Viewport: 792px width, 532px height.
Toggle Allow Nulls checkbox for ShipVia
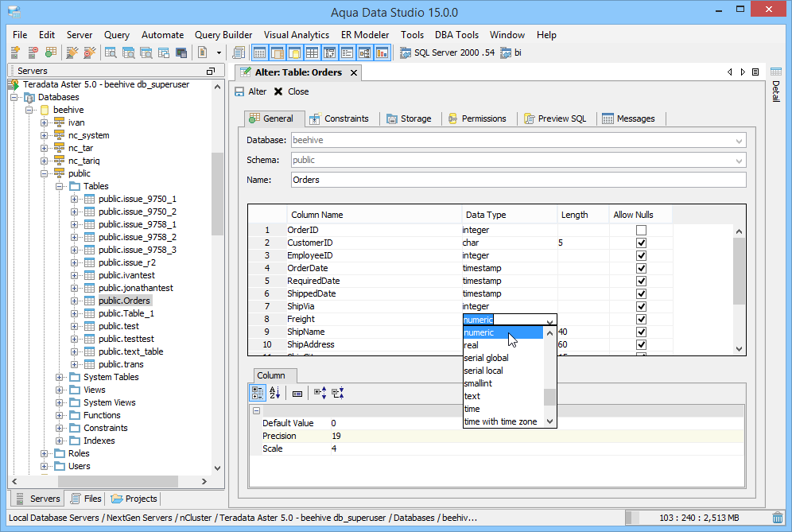coord(641,307)
